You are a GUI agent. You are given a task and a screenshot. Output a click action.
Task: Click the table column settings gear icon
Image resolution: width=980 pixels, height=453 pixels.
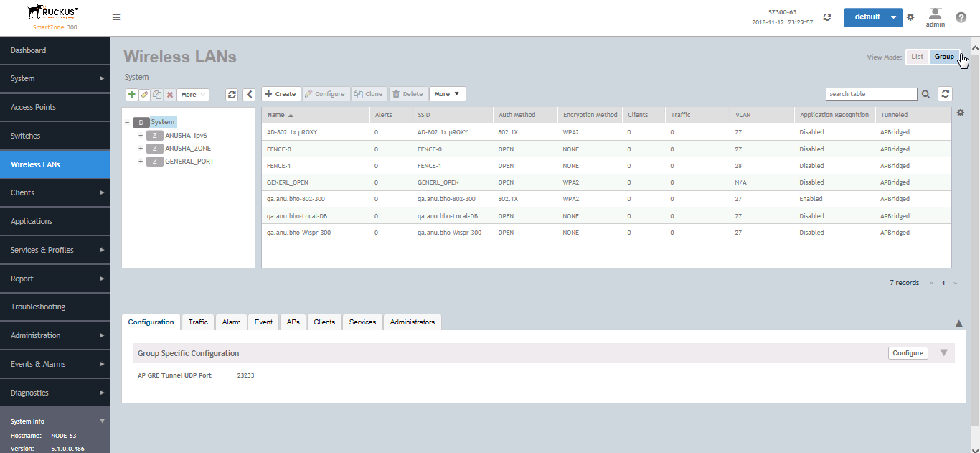coord(961,113)
